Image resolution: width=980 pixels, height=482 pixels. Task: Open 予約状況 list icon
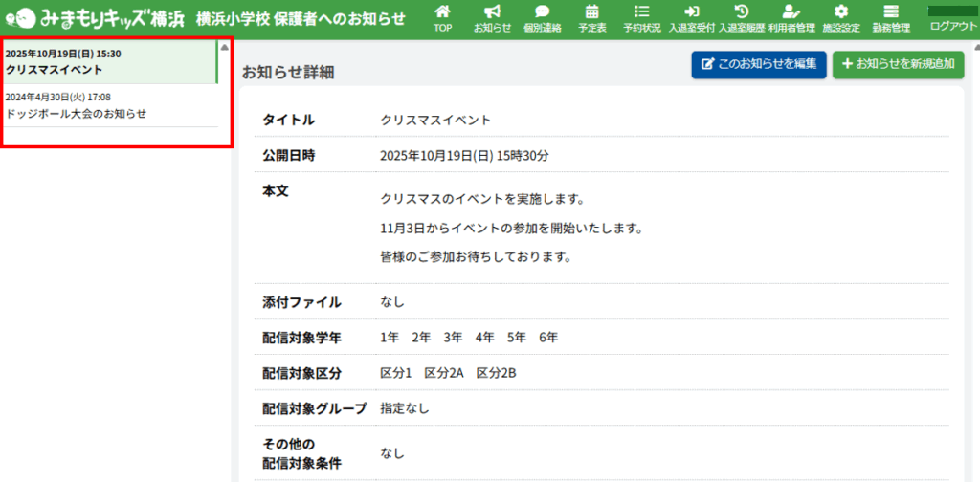pos(641,18)
